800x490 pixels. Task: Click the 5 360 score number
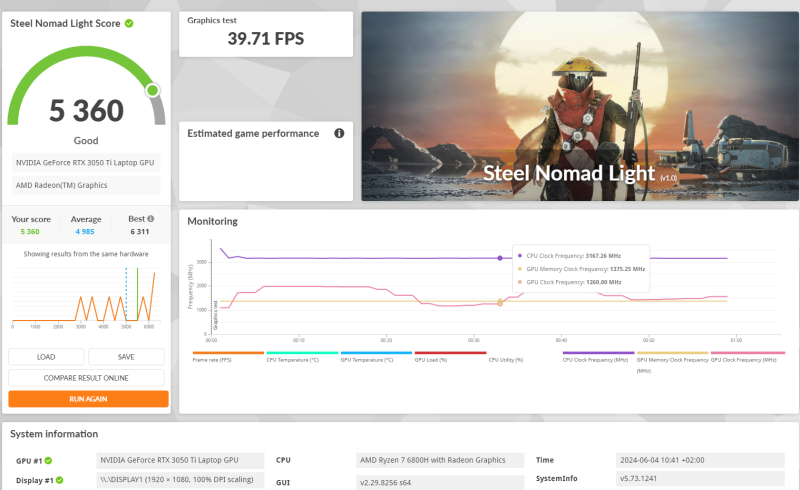(x=86, y=111)
